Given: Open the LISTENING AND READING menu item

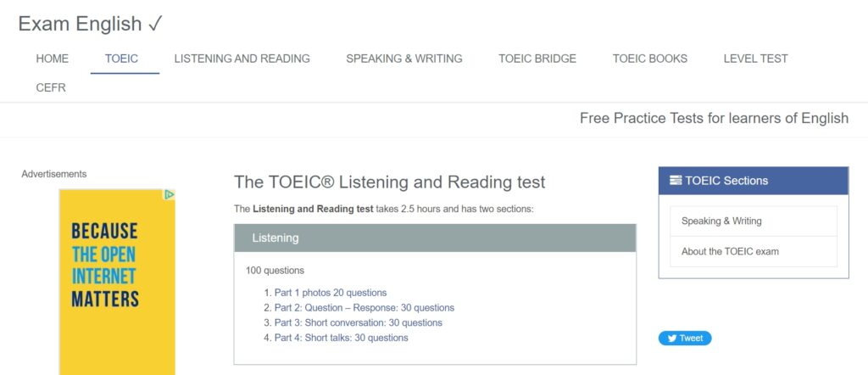Looking at the screenshot, I should [x=242, y=59].
